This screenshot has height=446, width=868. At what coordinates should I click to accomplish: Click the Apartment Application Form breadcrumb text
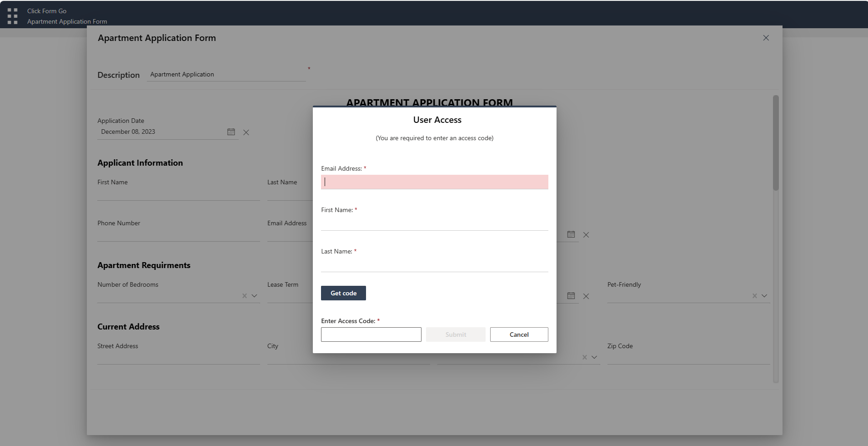point(67,21)
